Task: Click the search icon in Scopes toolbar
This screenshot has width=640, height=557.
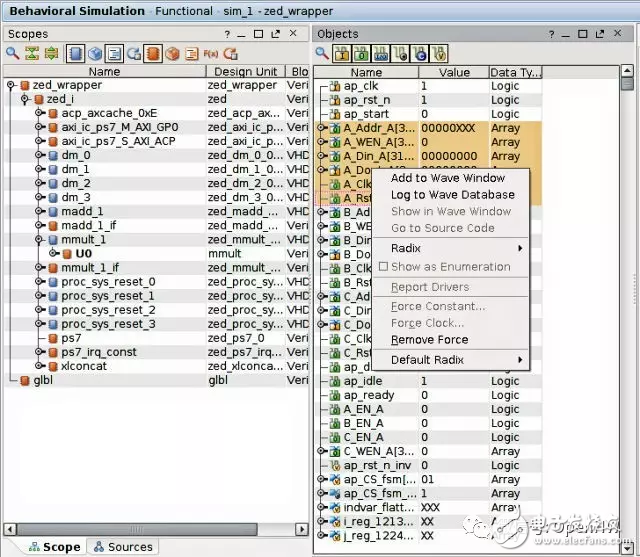Action: click(x=13, y=53)
